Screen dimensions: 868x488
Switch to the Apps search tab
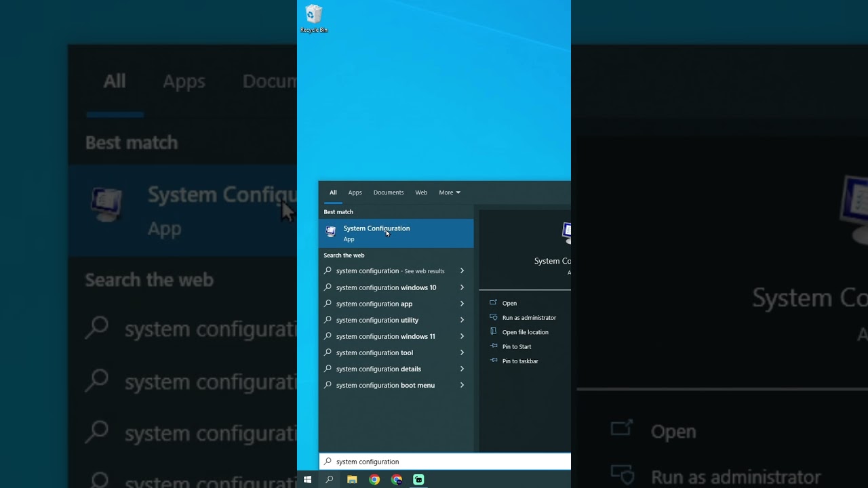(355, 192)
